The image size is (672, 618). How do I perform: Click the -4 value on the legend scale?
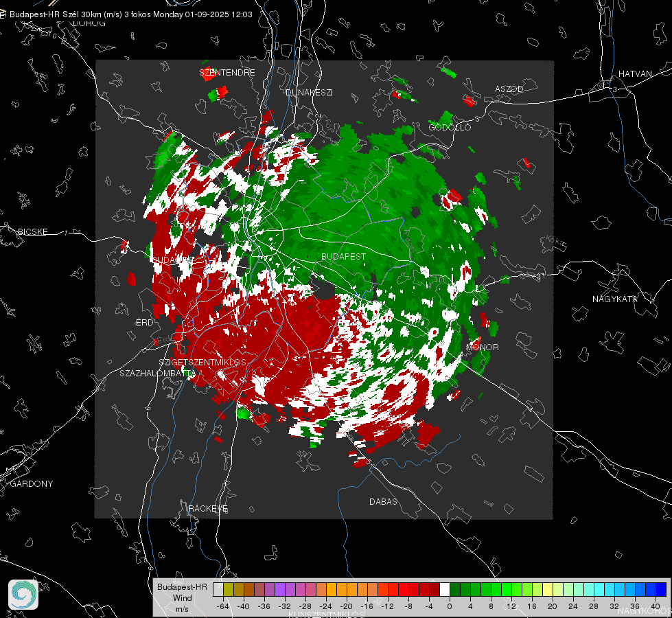(x=430, y=606)
